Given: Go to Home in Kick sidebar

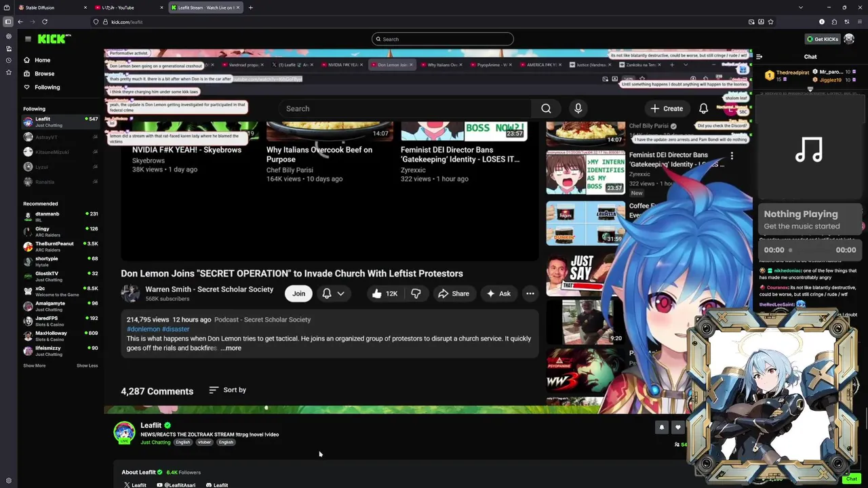Looking at the screenshot, I should [42, 60].
